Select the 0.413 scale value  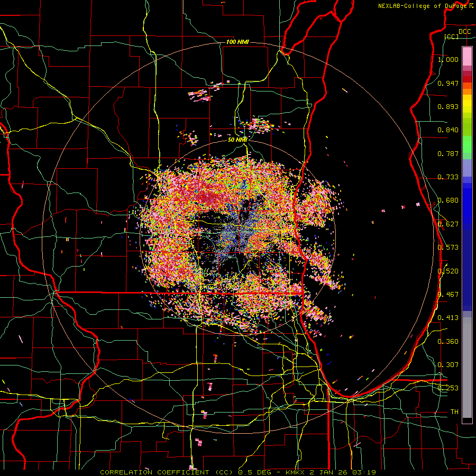(x=448, y=318)
